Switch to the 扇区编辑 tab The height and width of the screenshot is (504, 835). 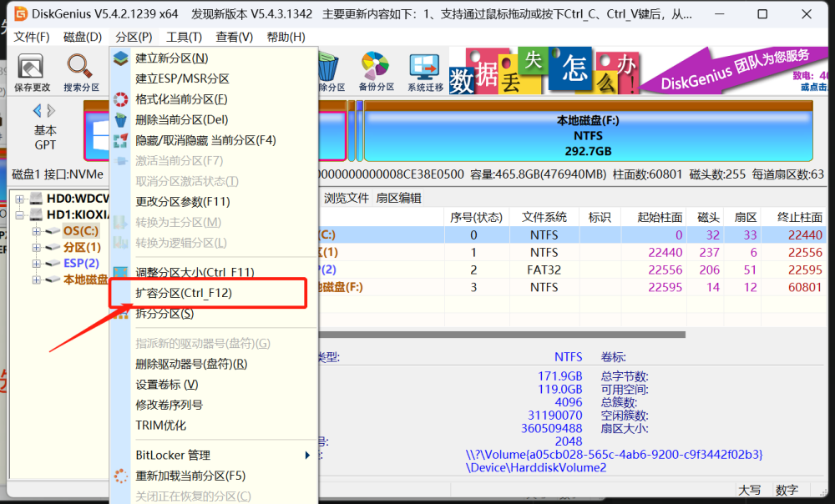click(x=399, y=198)
